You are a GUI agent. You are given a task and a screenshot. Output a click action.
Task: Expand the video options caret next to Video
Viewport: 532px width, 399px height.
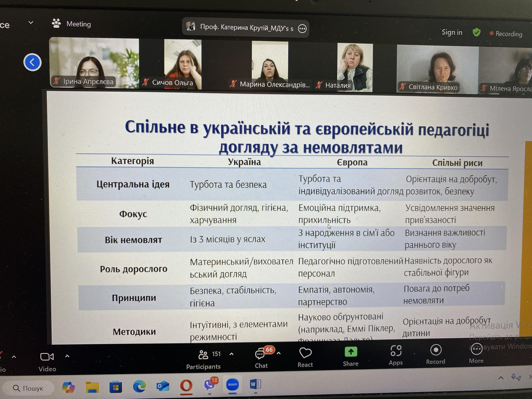(67, 356)
